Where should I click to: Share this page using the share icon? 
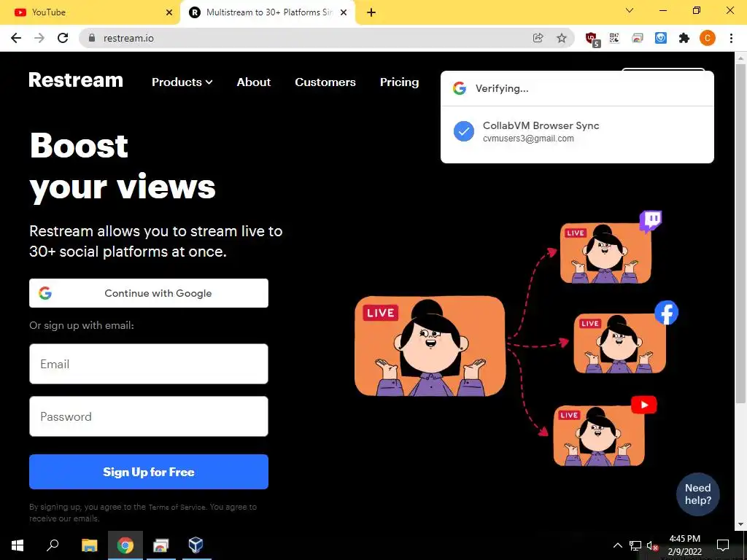[538, 38]
